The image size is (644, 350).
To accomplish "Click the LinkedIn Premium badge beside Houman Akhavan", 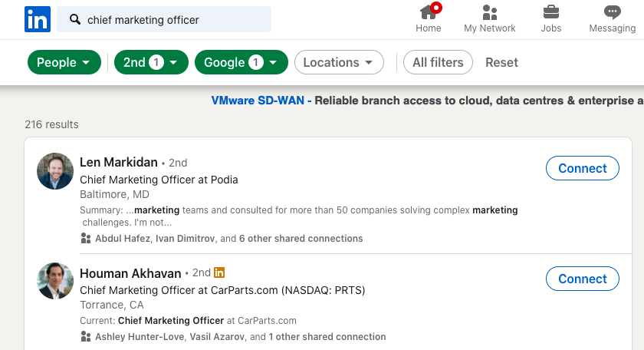I will (x=219, y=272).
